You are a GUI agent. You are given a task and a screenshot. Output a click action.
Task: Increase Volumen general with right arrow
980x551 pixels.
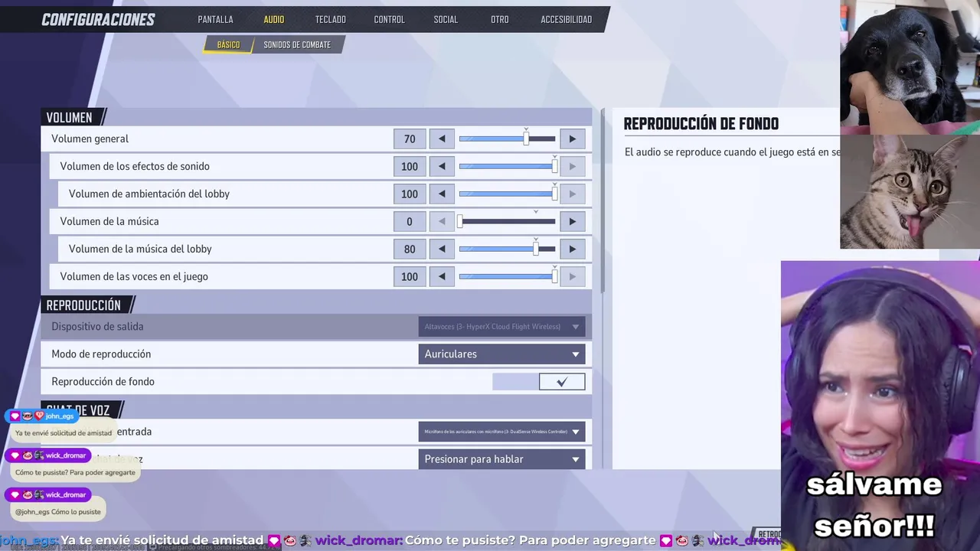572,139
